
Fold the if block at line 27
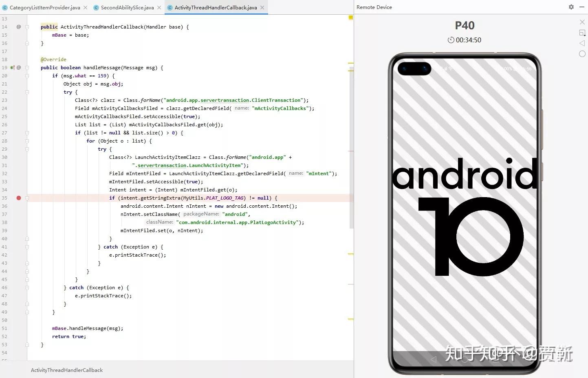tap(27, 133)
